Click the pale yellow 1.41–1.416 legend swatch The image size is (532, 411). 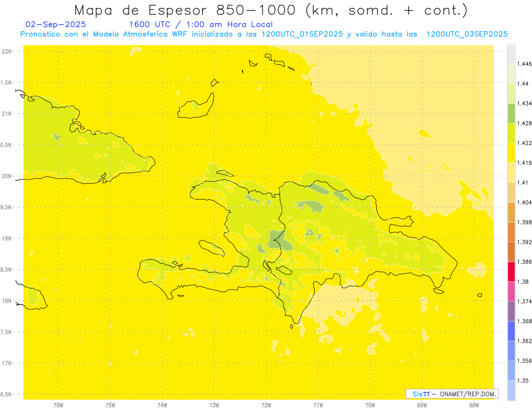click(511, 172)
